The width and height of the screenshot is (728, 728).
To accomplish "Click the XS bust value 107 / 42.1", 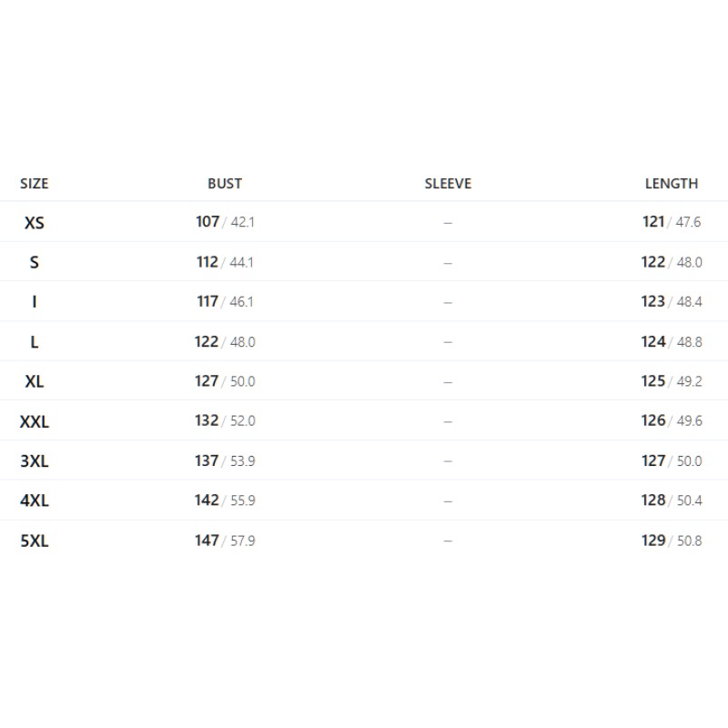I will point(225,222).
